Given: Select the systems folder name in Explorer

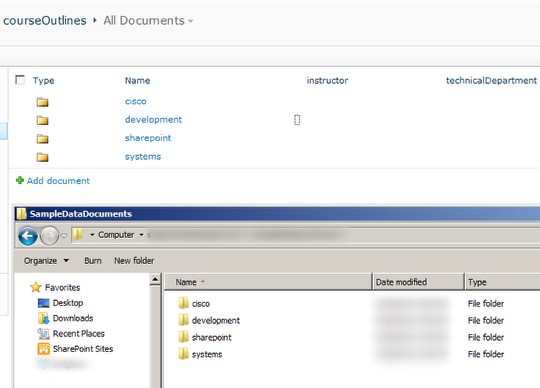Looking at the screenshot, I should [x=207, y=354].
